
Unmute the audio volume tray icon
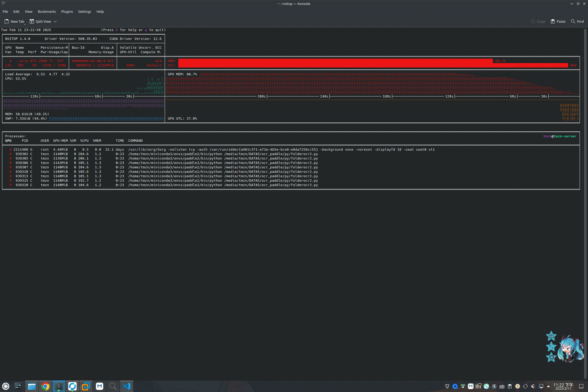[x=533, y=386]
